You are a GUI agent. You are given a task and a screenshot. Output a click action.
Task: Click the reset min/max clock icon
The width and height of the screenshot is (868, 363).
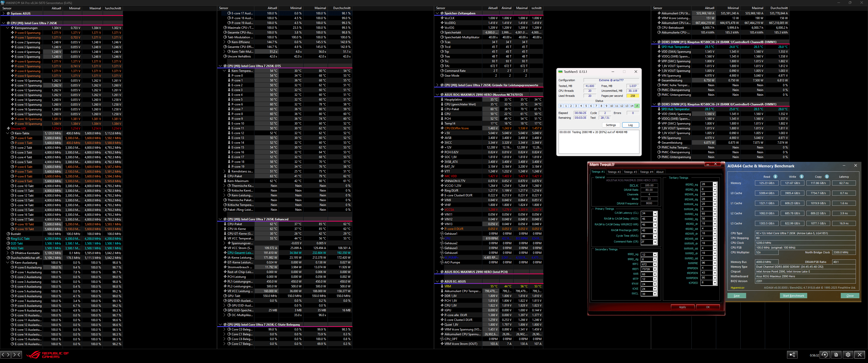click(825, 355)
